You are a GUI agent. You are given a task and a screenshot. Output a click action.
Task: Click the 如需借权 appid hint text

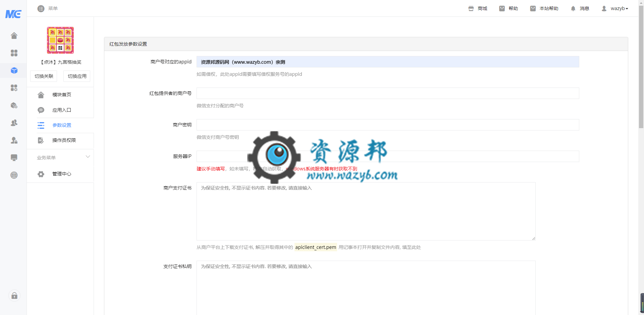249,74
